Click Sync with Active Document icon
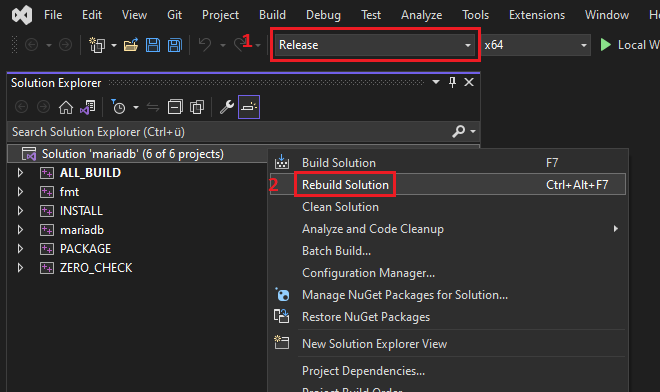This screenshot has height=392, width=660. tap(153, 107)
